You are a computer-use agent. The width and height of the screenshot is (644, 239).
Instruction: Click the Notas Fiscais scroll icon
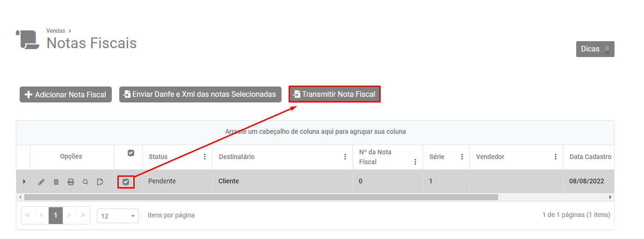[x=28, y=39]
